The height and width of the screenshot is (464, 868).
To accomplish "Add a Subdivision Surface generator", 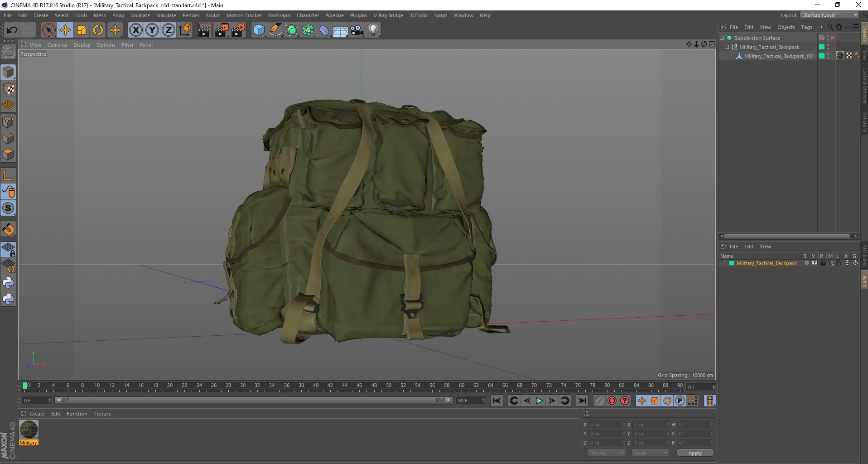I will pyautogui.click(x=292, y=30).
